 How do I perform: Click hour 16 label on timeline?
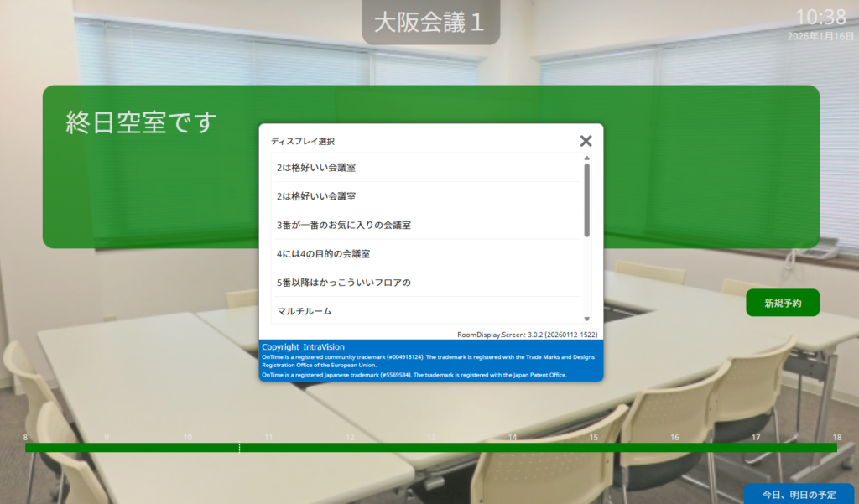point(674,438)
